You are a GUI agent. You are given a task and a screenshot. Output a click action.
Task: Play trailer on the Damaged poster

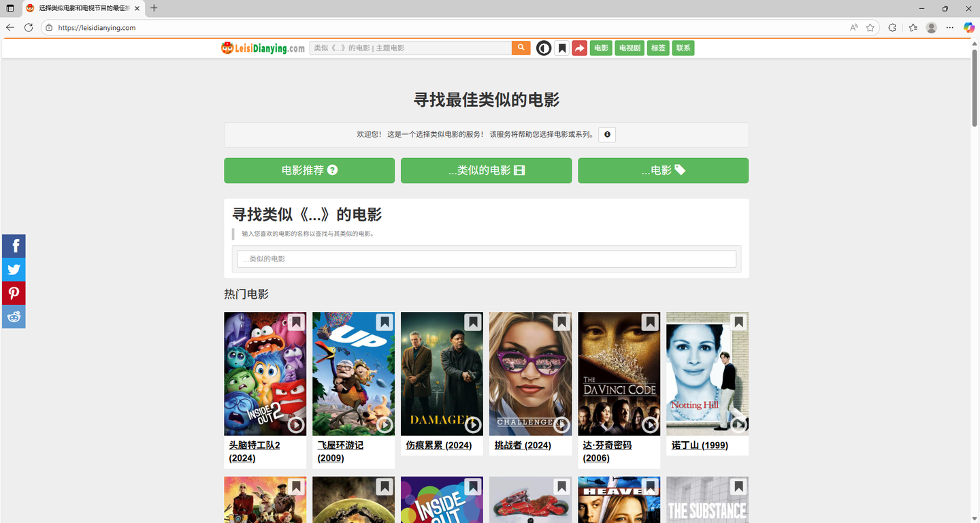coord(473,425)
